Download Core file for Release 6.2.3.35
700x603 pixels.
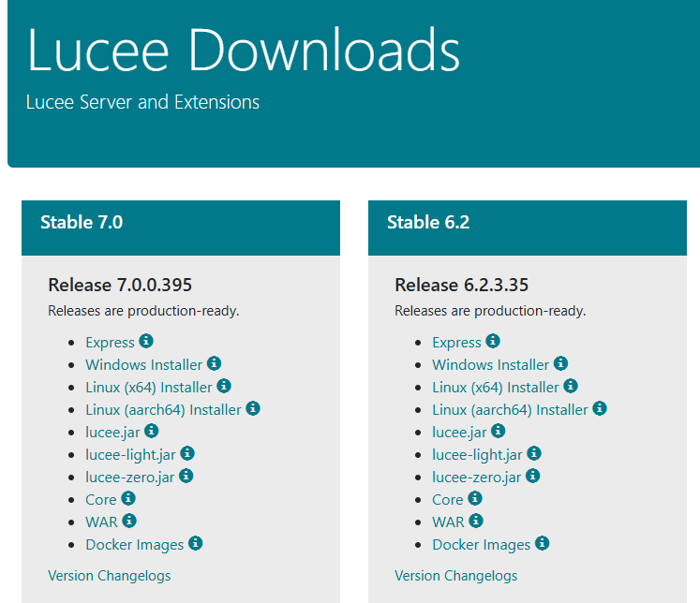447,499
